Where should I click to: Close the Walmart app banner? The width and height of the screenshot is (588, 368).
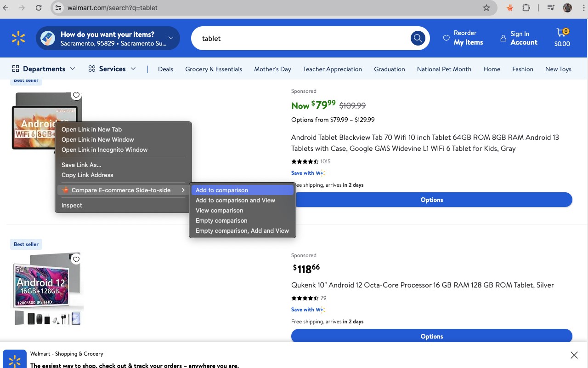pyautogui.click(x=574, y=355)
